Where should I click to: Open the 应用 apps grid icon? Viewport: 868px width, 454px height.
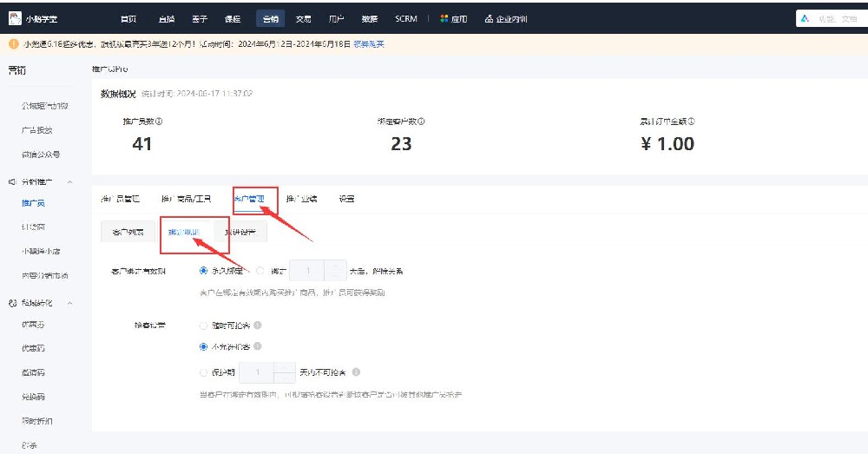pos(444,18)
